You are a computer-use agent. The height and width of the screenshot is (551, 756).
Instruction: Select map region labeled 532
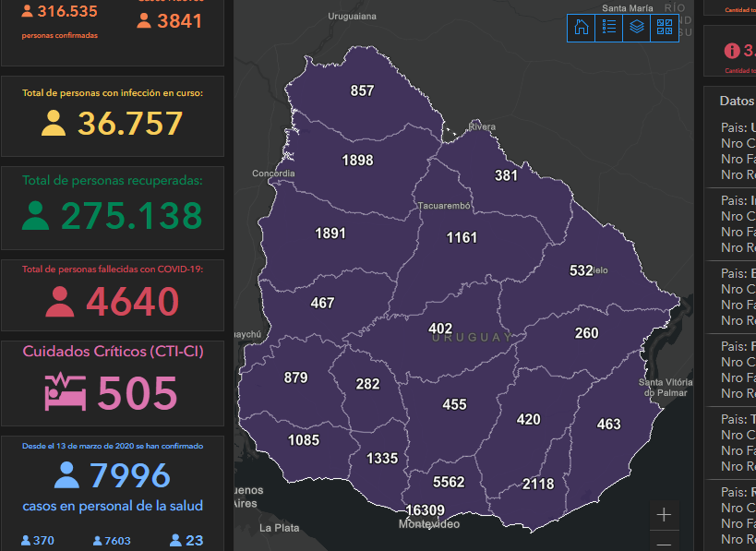click(581, 270)
